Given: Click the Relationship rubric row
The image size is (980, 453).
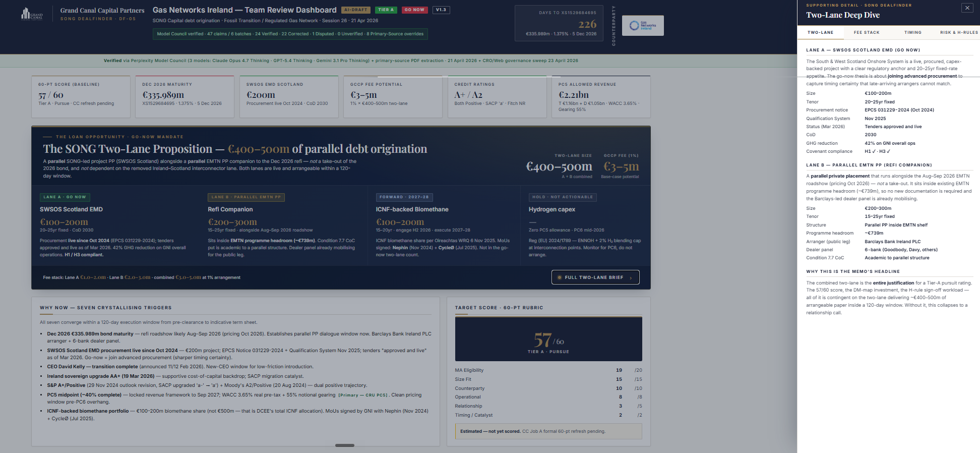Looking at the screenshot, I should [548, 406].
